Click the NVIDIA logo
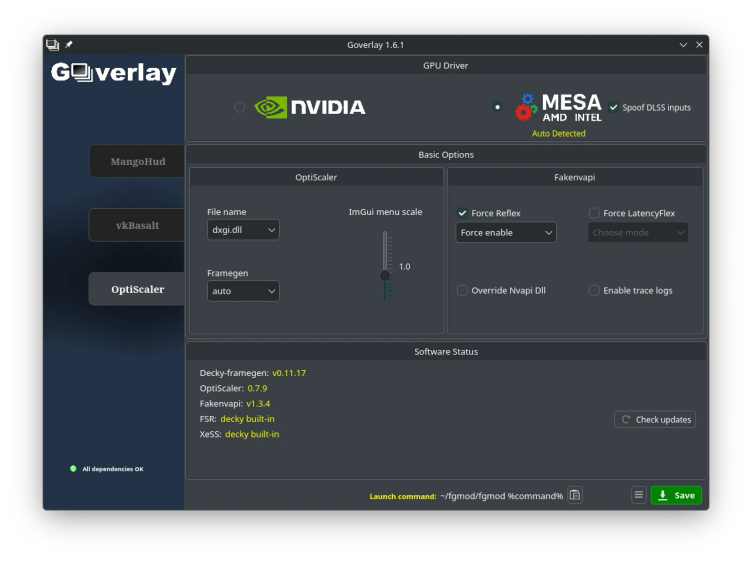The height and width of the screenshot is (561, 752). coord(310,107)
